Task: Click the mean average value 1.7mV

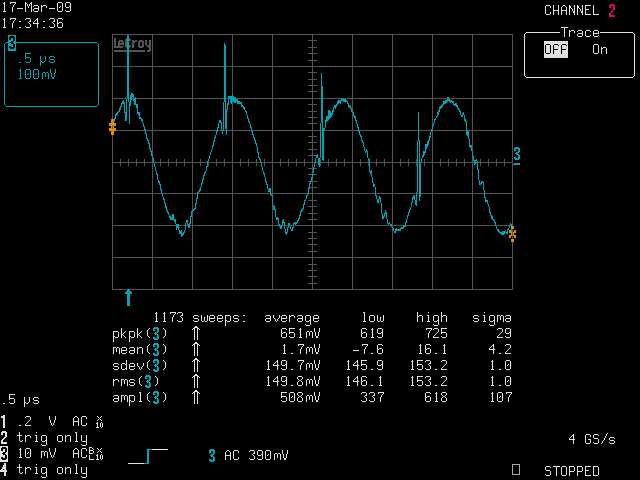Action: click(300, 349)
